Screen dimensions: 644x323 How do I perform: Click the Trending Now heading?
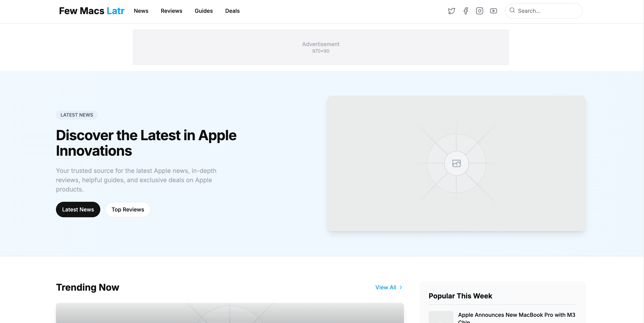pyautogui.click(x=88, y=288)
